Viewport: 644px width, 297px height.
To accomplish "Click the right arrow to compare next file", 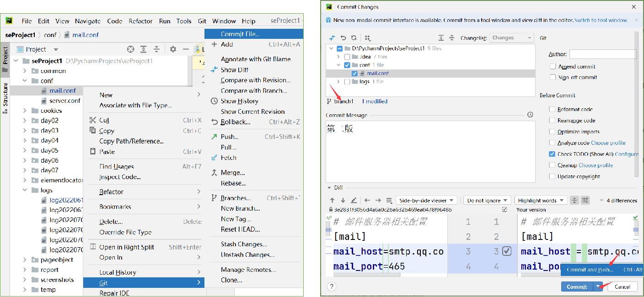I will point(378,201).
